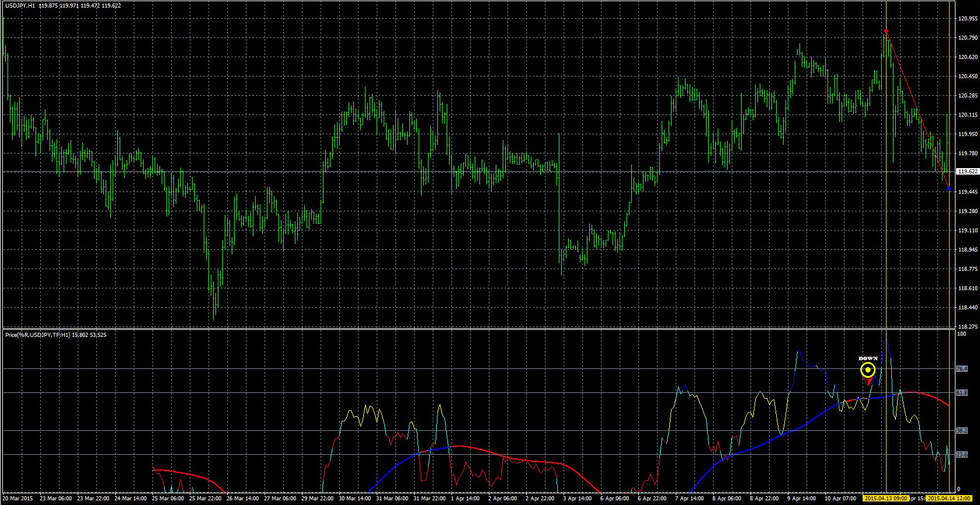Click the 3 Apr 14:00 time axis label
This screenshot has height=505, width=980.
pos(578,499)
